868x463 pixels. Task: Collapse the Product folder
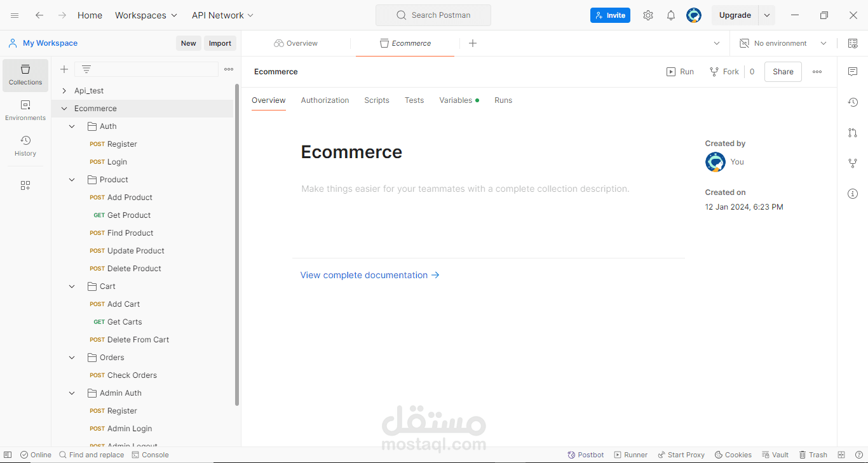(x=72, y=180)
